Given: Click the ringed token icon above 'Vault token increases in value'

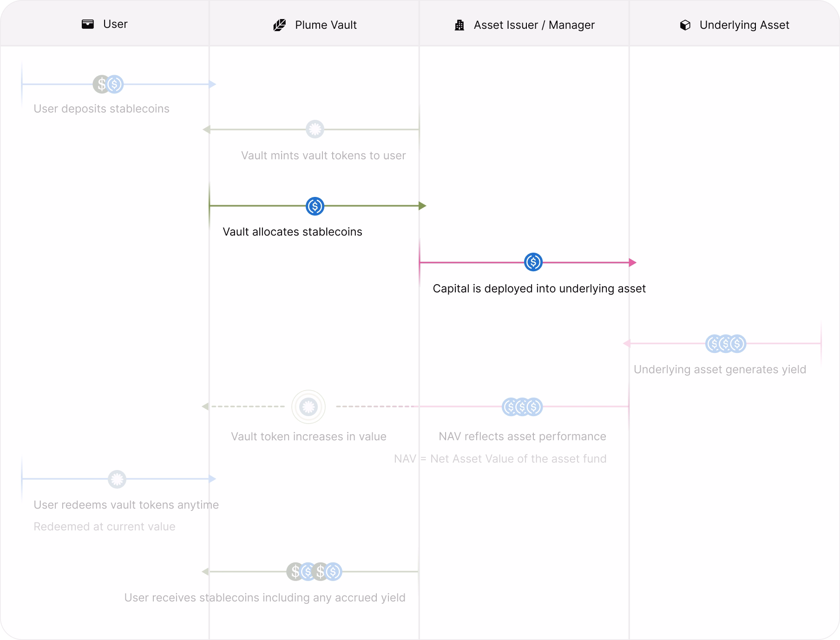Looking at the screenshot, I should [308, 407].
